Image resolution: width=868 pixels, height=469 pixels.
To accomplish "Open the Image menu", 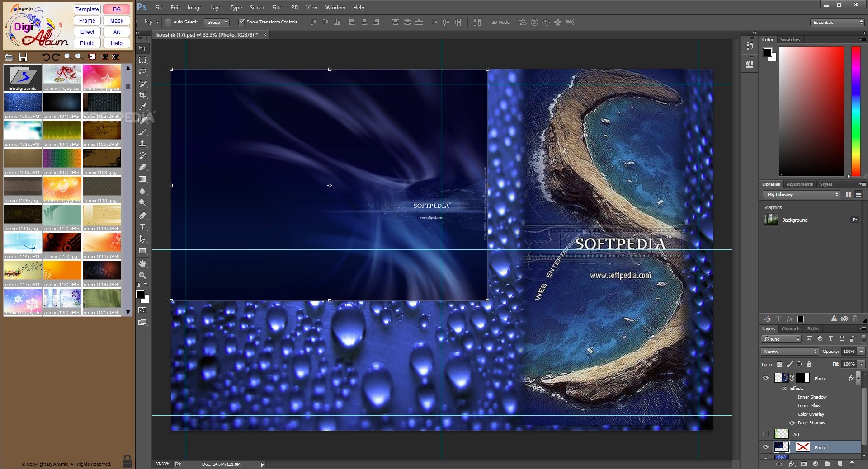I will 195,8.
